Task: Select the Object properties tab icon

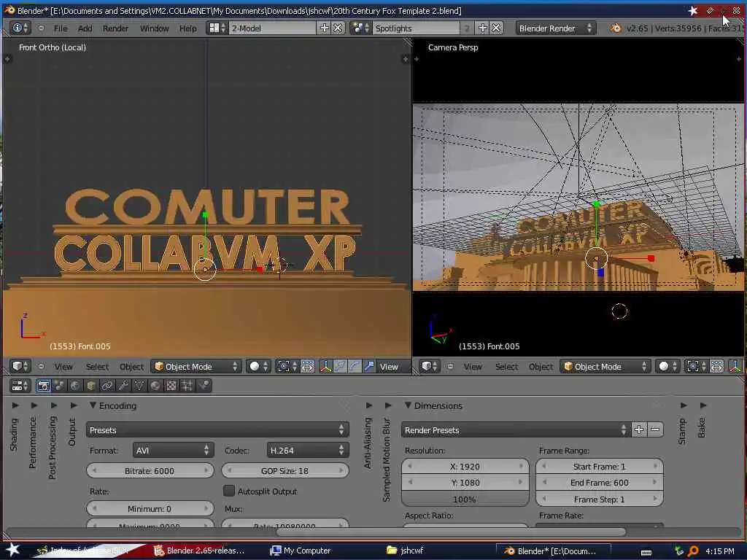Action: pos(91,386)
